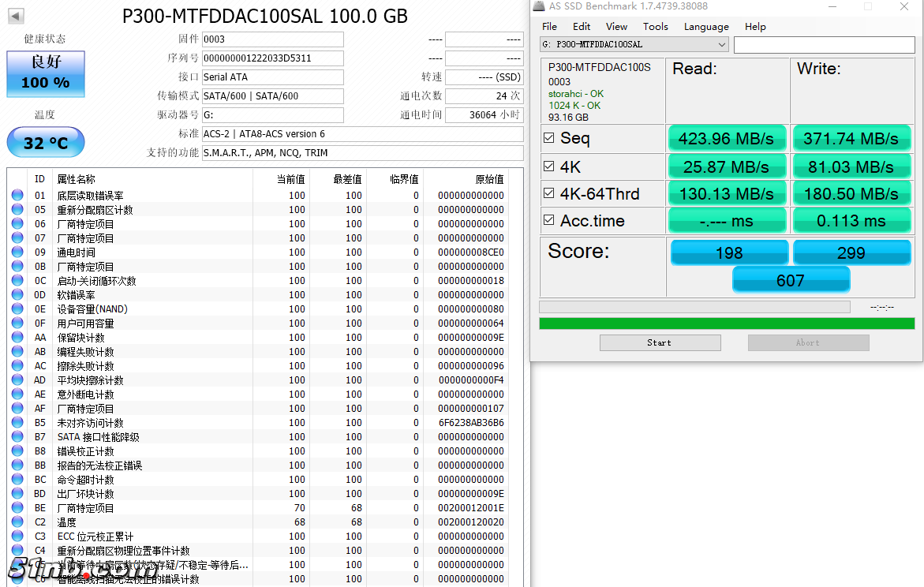Viewport: 924px width, 587px height.
Task: Click the status orb beside attribute C2 temperature
Action: (17, 522)
